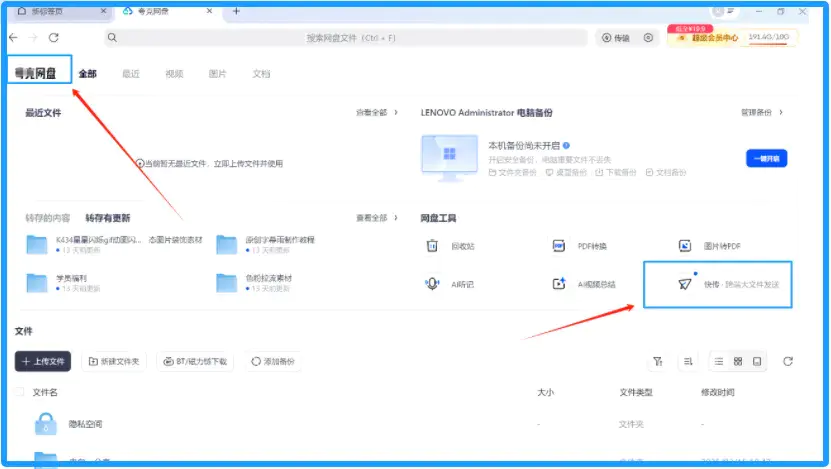Tick the select-all checkbox beside 文件名

tap(20, 392)
